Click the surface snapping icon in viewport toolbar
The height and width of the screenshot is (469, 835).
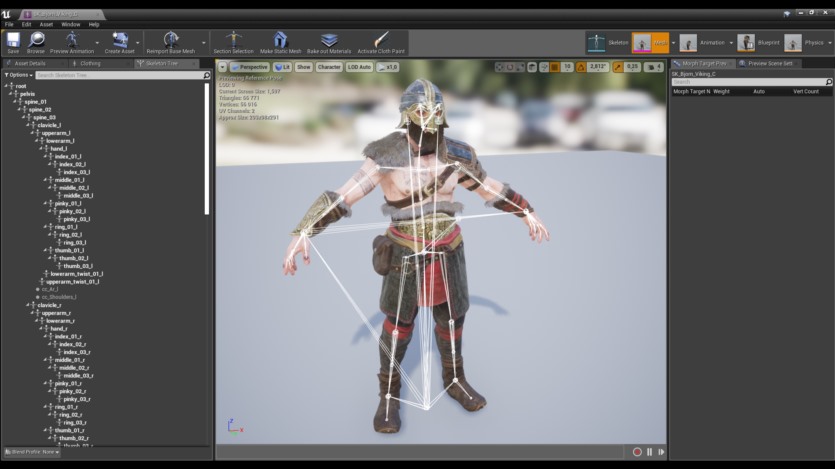(544, 67)
